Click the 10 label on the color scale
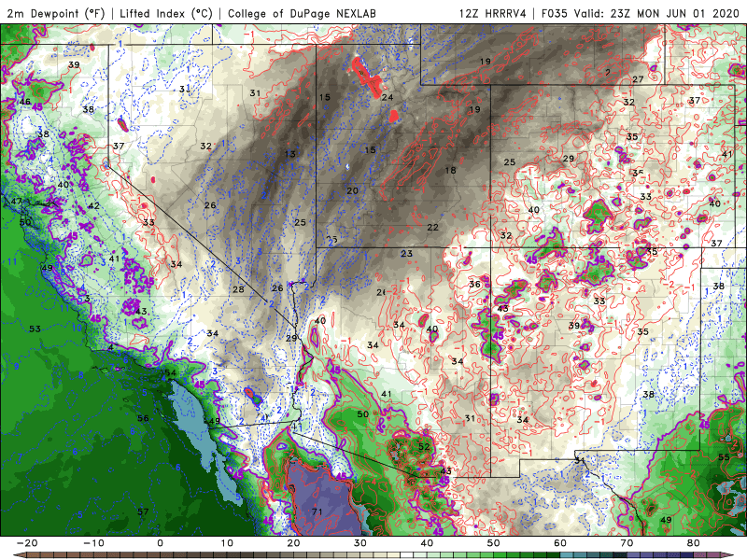The image size is (747, 560). point(227,542)
